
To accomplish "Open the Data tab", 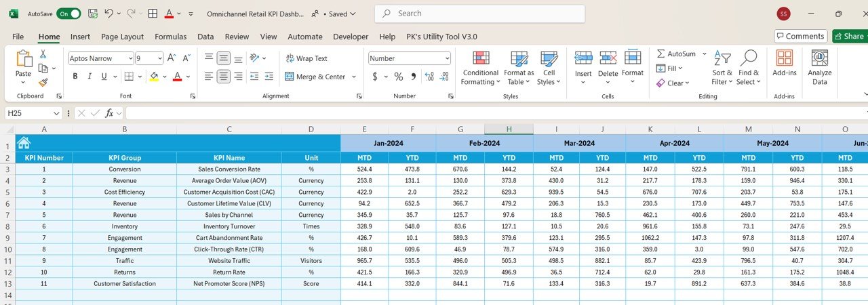I will click(205, 37).
